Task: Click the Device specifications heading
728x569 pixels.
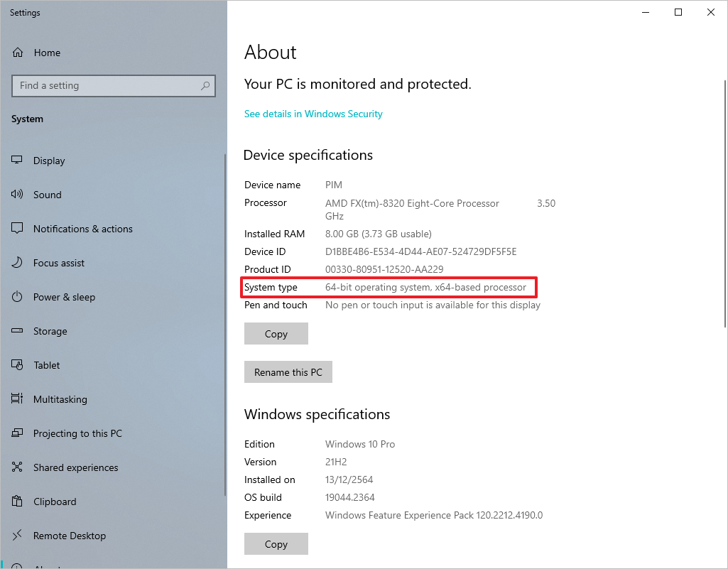Action: (308, 155)
